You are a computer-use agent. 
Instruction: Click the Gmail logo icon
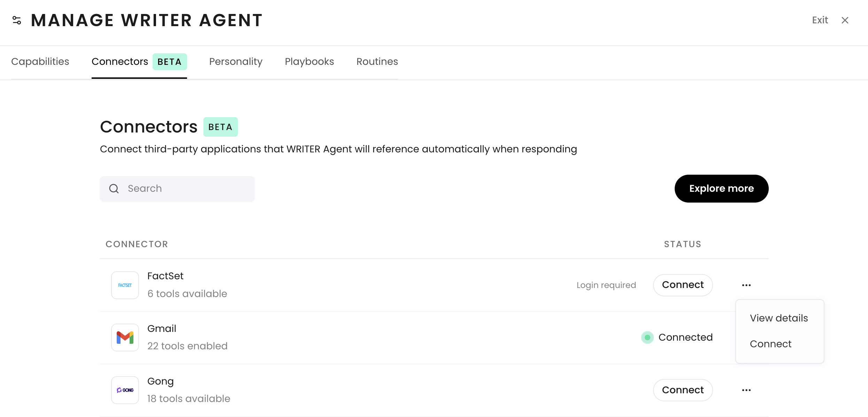(x=125, y=338)
